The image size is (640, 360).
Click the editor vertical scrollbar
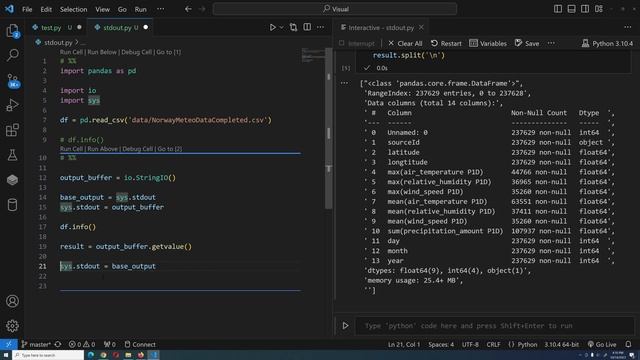(x=329, y=129)
